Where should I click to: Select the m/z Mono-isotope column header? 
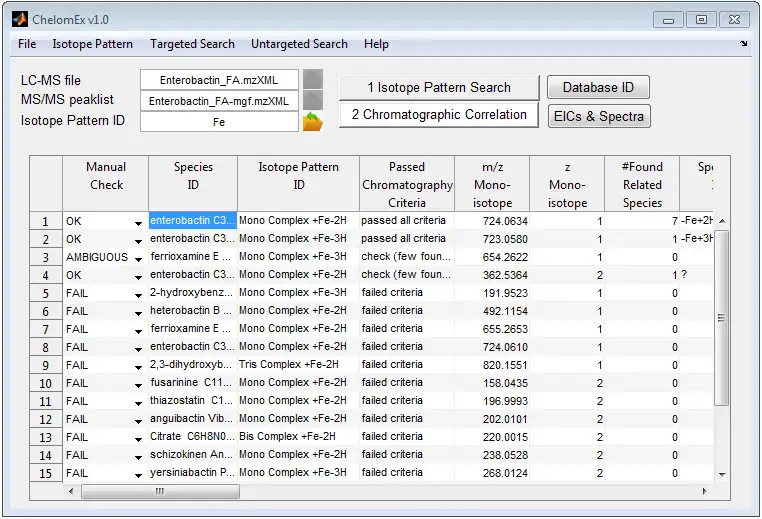(x=492, y=184)
